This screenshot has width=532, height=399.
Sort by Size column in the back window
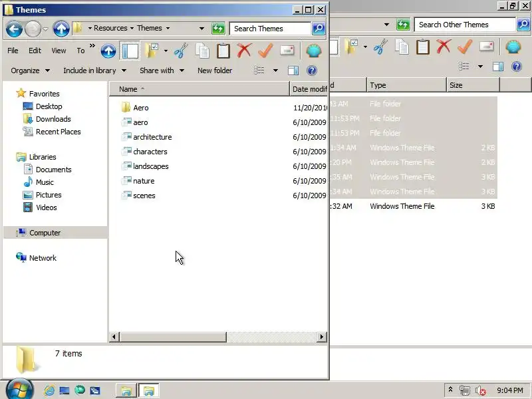(x=473, y=85)
